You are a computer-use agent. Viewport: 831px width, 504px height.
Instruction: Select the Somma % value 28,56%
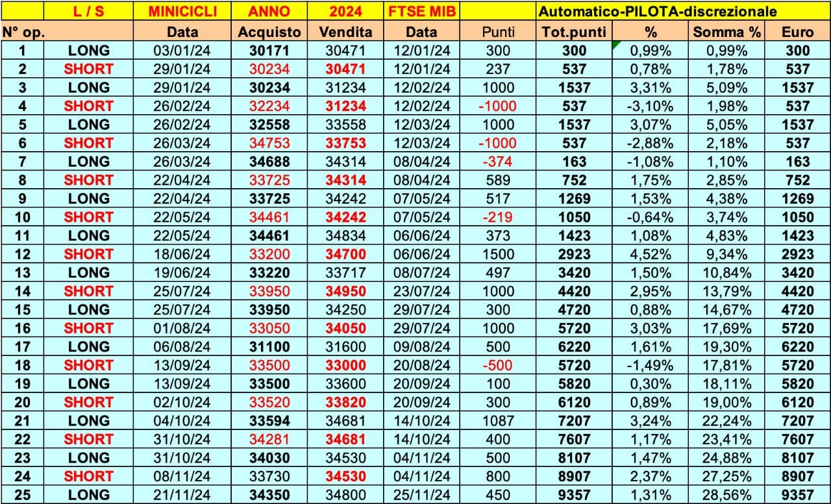point(726,494)
